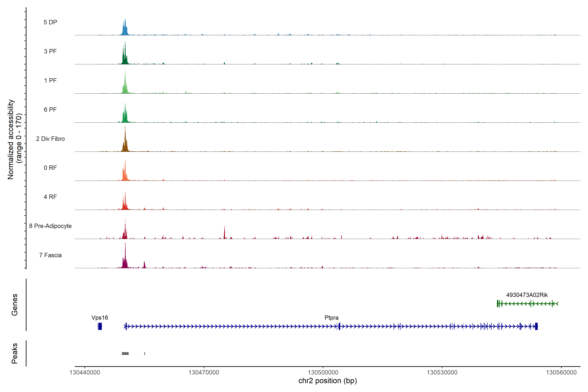
Task: Click the large gray peak bar
Action: pos(125,353)
